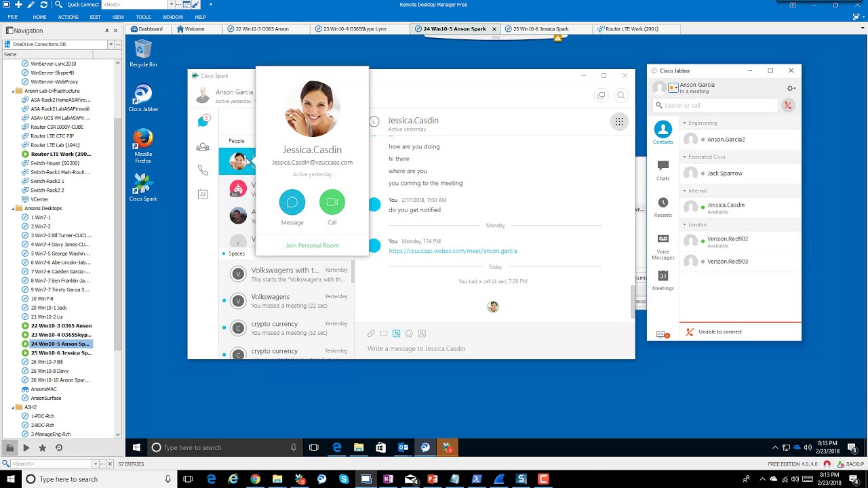Click the add new entry plus icon

coord(19,5)
